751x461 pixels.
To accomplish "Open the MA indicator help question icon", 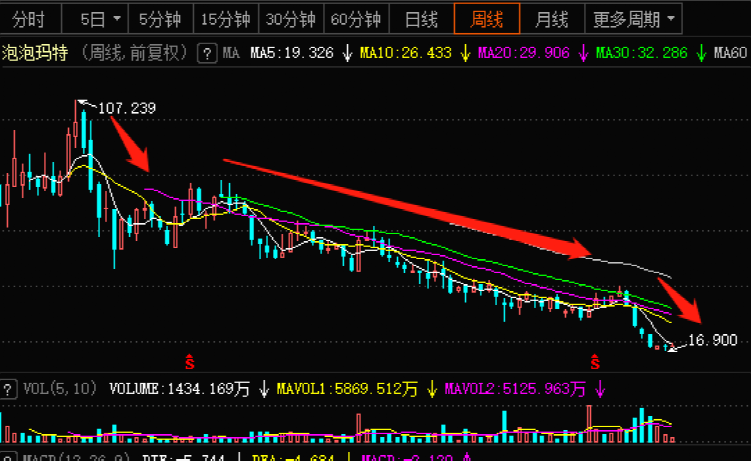I will 207,53.
